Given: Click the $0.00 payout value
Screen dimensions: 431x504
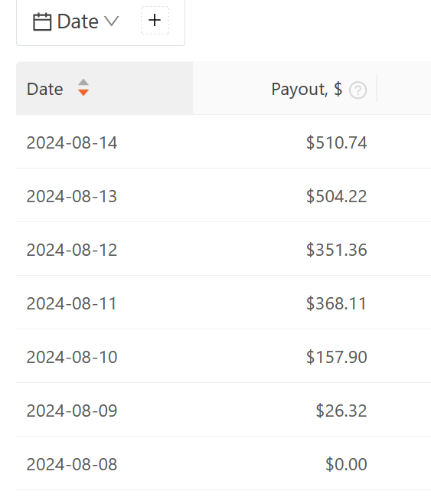Looking at the screenshot, I should (x=346, y=465).
